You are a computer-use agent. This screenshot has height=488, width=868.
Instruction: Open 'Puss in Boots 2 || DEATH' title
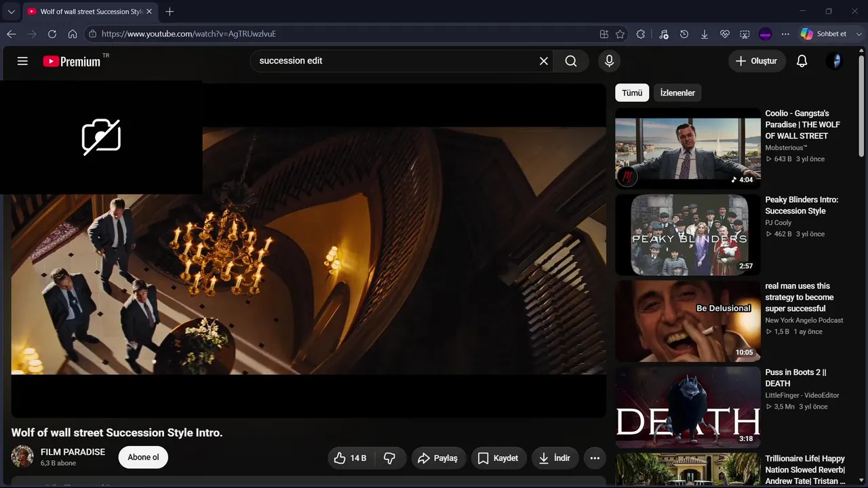coord(796,378)
